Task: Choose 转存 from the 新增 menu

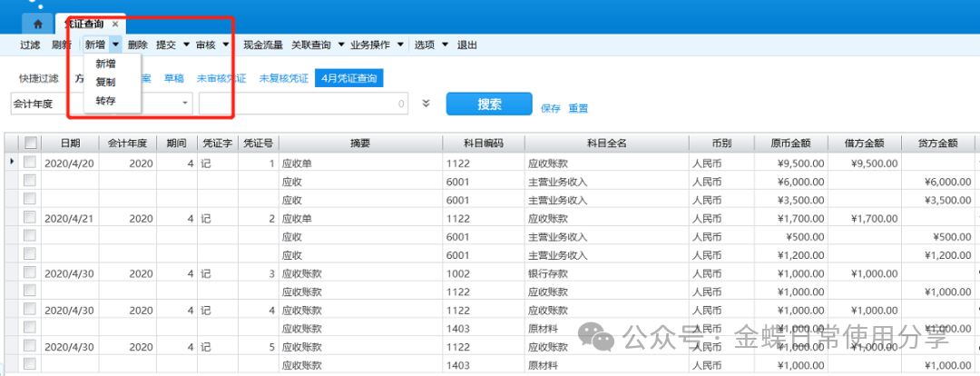Action: [x=105, y=100]
